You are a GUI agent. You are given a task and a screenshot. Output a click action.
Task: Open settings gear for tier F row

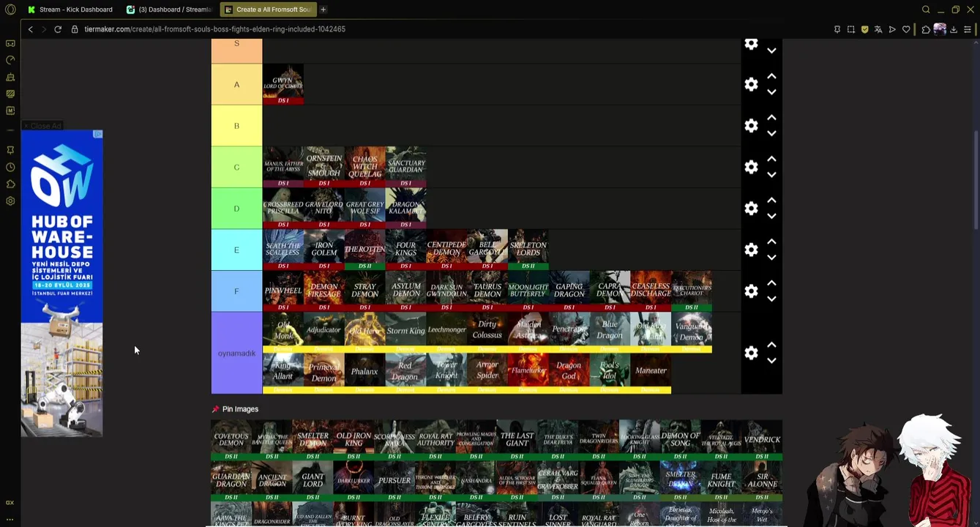pyautogui.click(x=751, y=291)
